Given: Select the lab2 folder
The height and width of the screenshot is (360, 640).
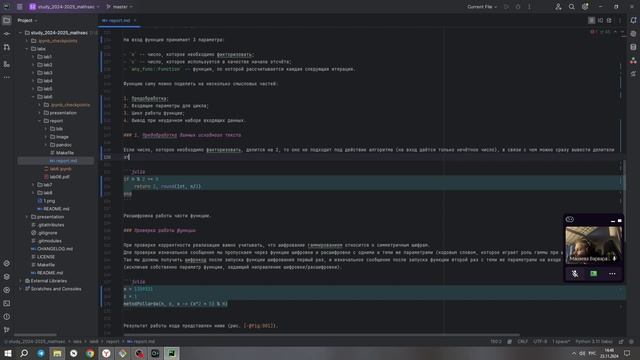Looking at the screenshot, I should pyautogui.click(x=44, y=65).
